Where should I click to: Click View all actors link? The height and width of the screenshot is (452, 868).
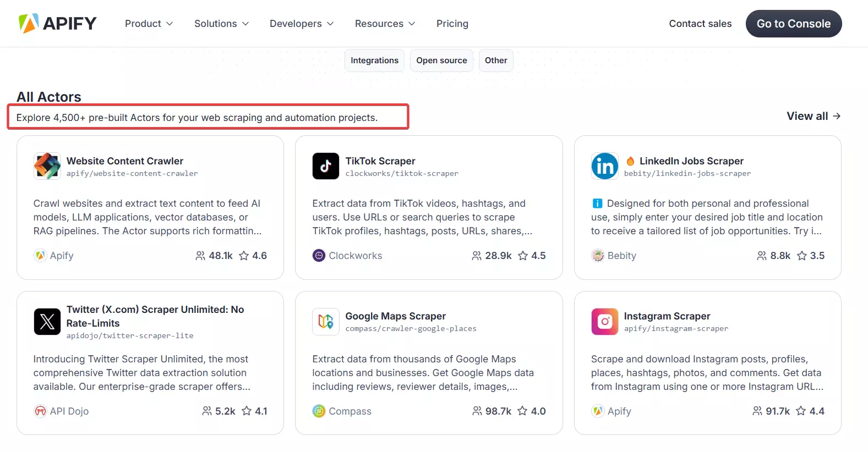tap(813, 116)
